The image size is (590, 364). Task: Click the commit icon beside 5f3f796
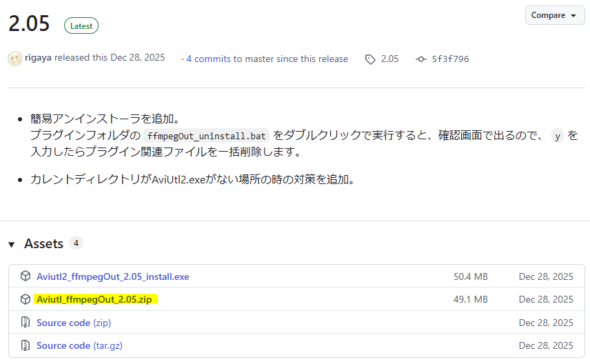click(x=421, y=59)
